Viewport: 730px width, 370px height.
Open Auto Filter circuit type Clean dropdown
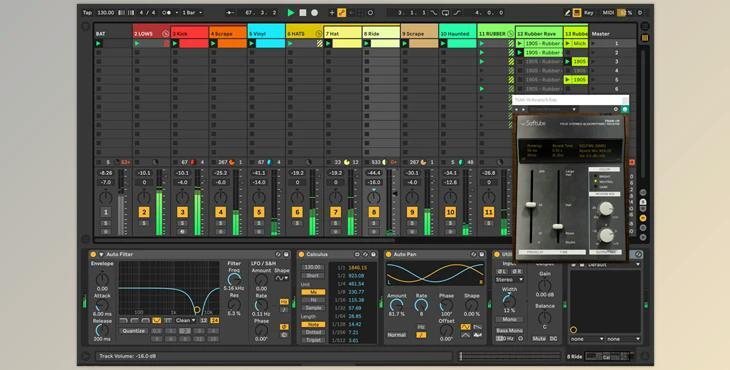[x=186, y=320]
